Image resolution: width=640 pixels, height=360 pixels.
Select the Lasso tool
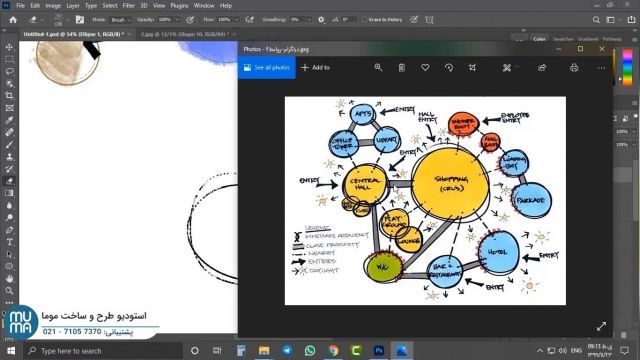click(9, 71)
